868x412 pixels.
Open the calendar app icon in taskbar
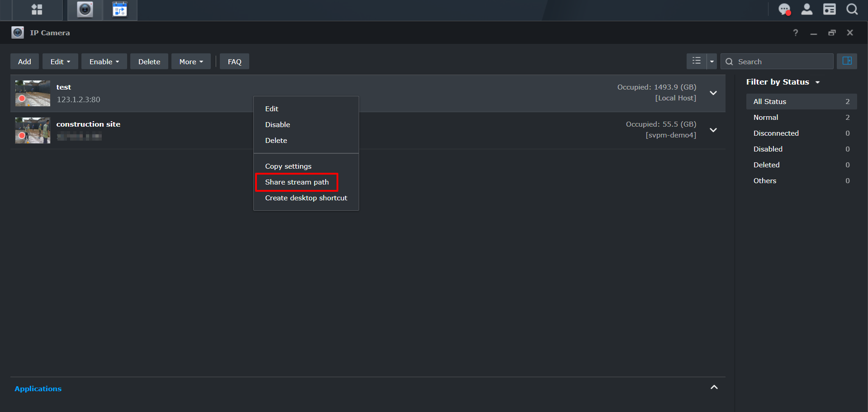tap(119, 9)
